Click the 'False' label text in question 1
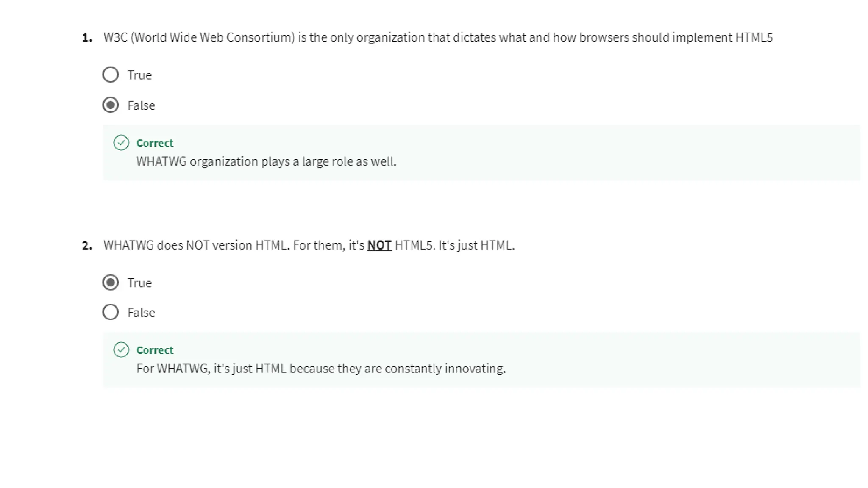The image size is (868, 488). [141, 105]
